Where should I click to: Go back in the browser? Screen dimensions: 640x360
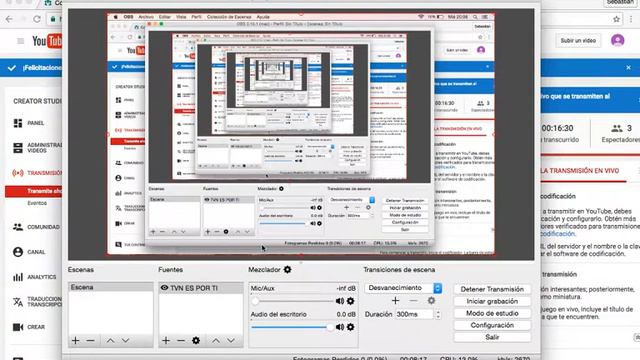pos(9,19)
